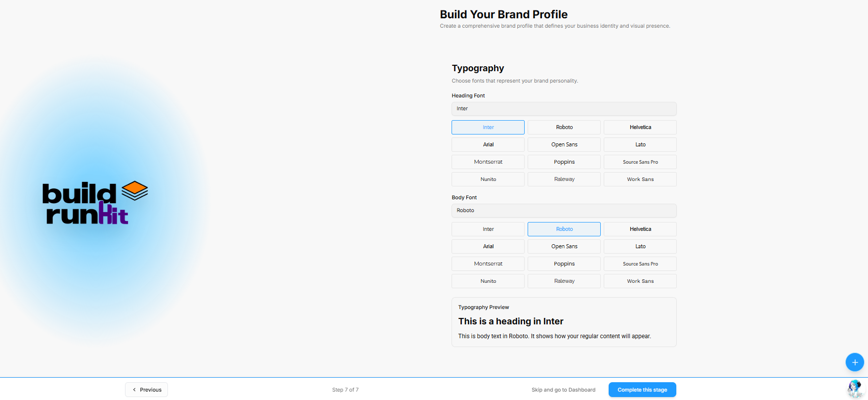Pick Montserrat for the heading font

point(488,162)
